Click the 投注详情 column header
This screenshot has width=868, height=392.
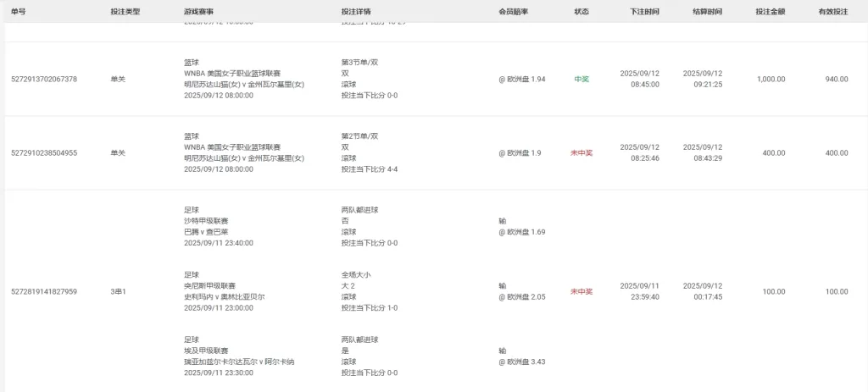(356, 12)
